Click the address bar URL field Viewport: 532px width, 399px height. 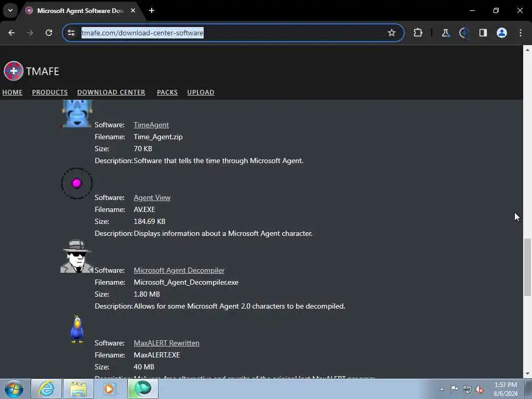(233, 33)
